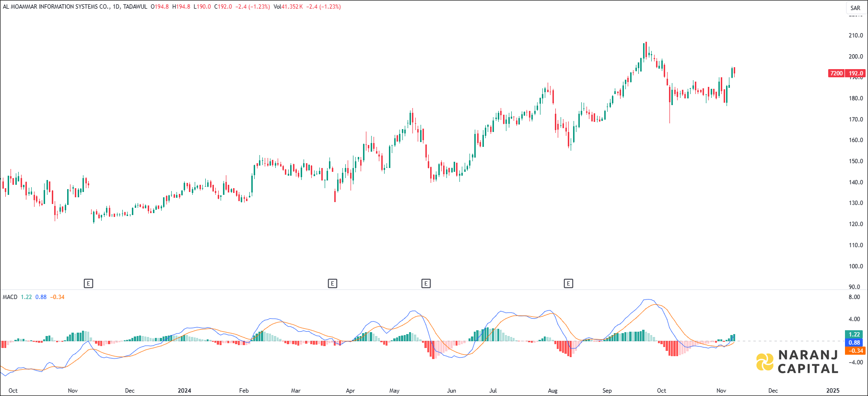This screenshot has width=868, height=396.
Task: Click the Mar label on time axis
Action: [x=296, y=391]
